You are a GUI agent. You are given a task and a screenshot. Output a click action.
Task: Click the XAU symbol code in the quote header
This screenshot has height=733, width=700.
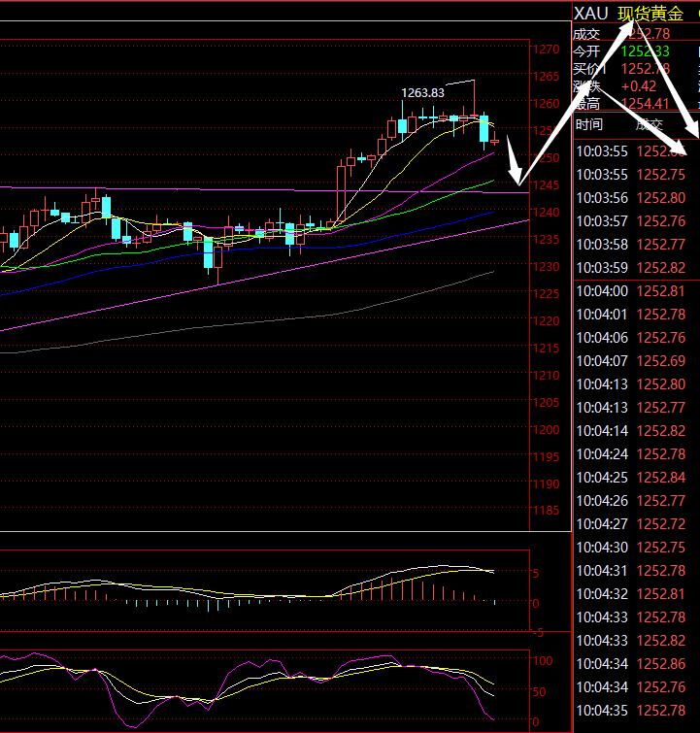(x=590, y=13)
